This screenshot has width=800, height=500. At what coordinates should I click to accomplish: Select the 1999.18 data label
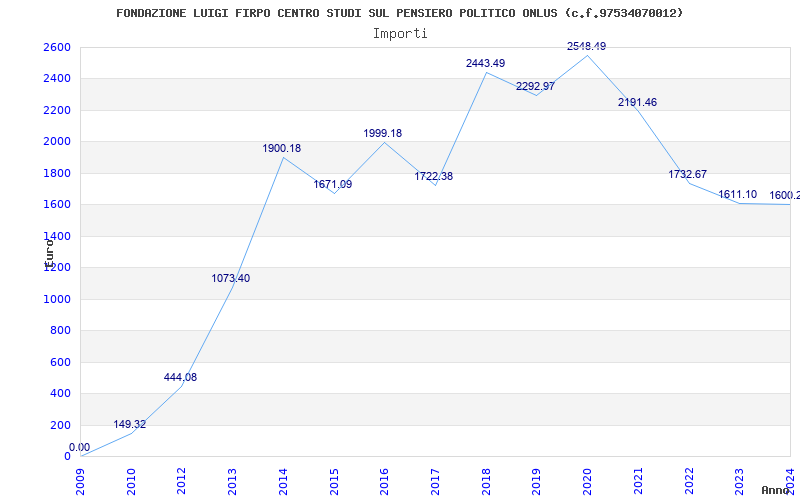tap(383, 133)
